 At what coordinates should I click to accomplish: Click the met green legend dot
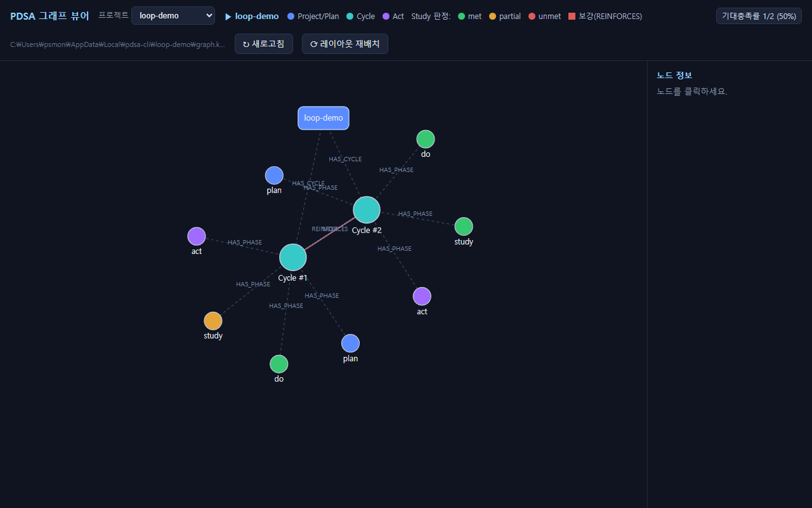click(x=461, y=17)
